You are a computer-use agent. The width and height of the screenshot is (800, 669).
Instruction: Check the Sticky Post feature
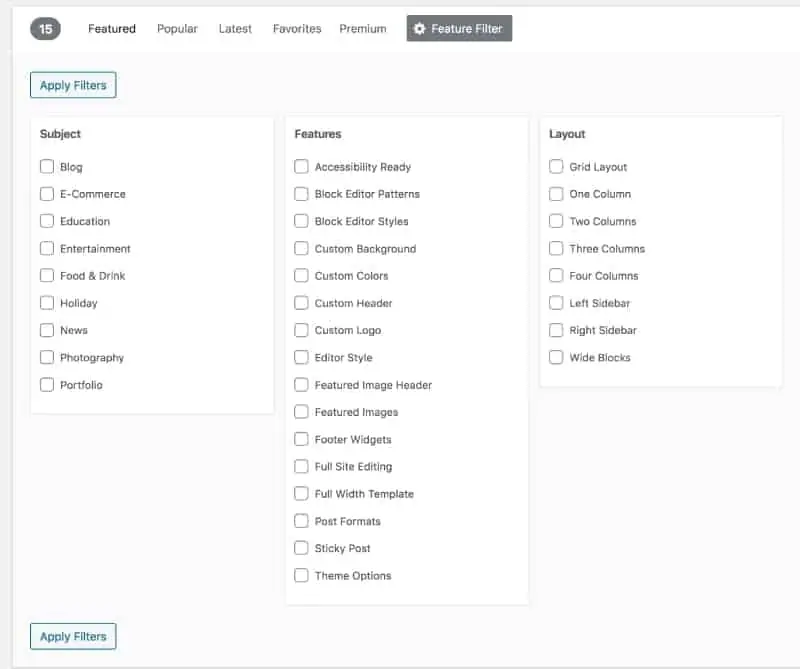click(301, 548)
